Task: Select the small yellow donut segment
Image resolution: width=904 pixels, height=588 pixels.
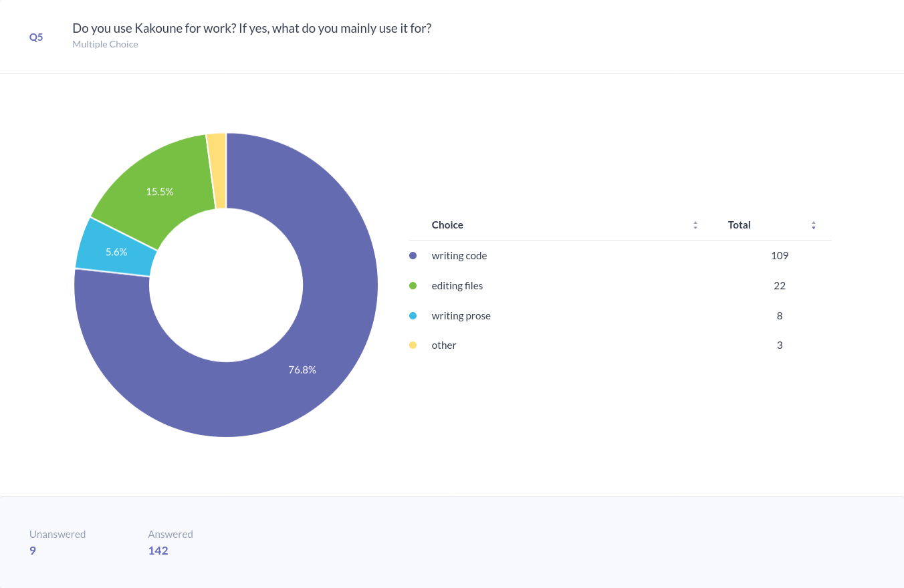Action: (x=217, y=170)
